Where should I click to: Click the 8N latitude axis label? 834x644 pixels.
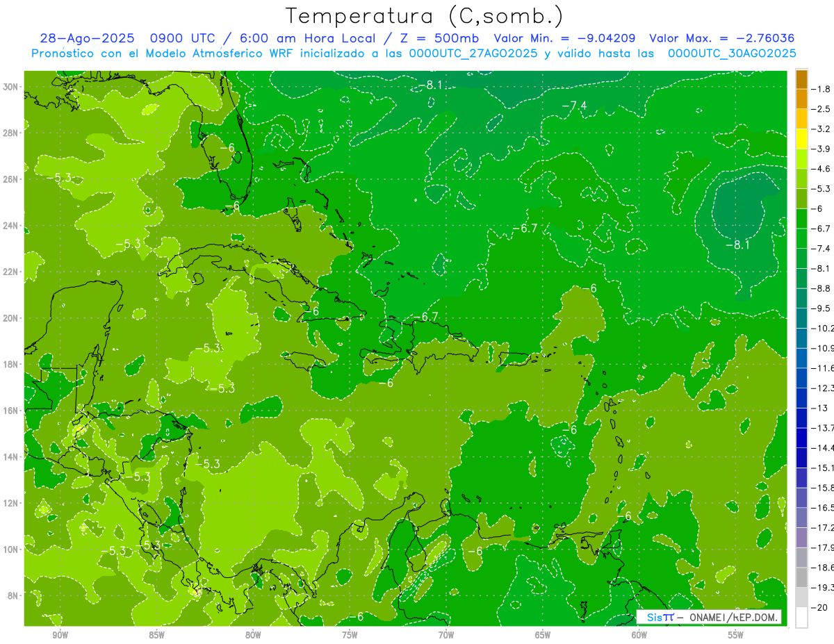click(x=13, y=595)
